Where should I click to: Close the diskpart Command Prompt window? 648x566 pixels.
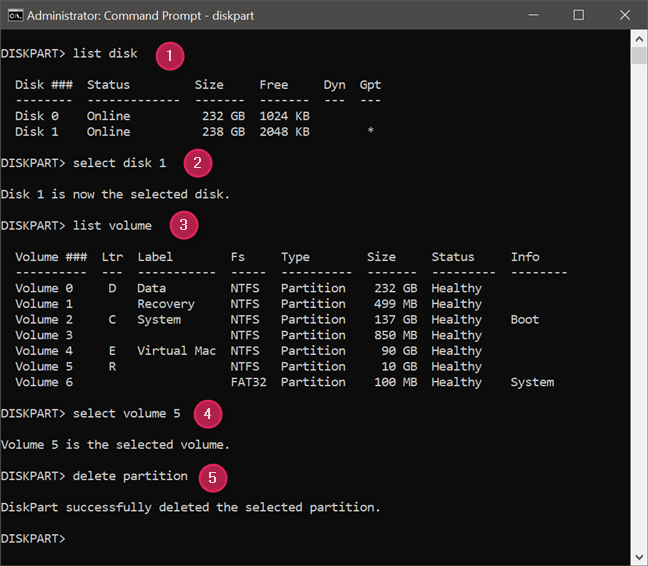[x=624, y=15]
